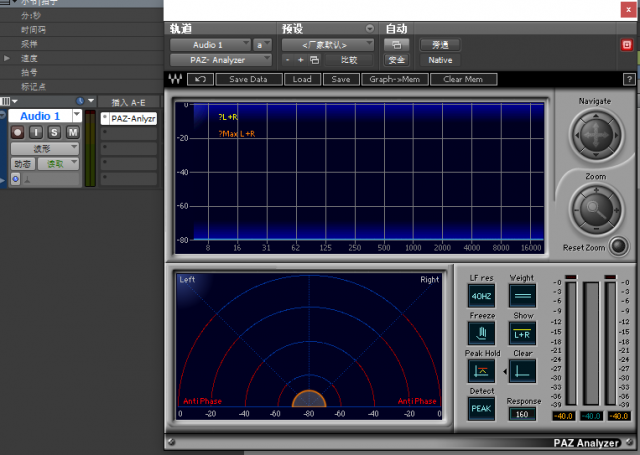Open the 读取 automation mode dropdown

click(58, 164)
